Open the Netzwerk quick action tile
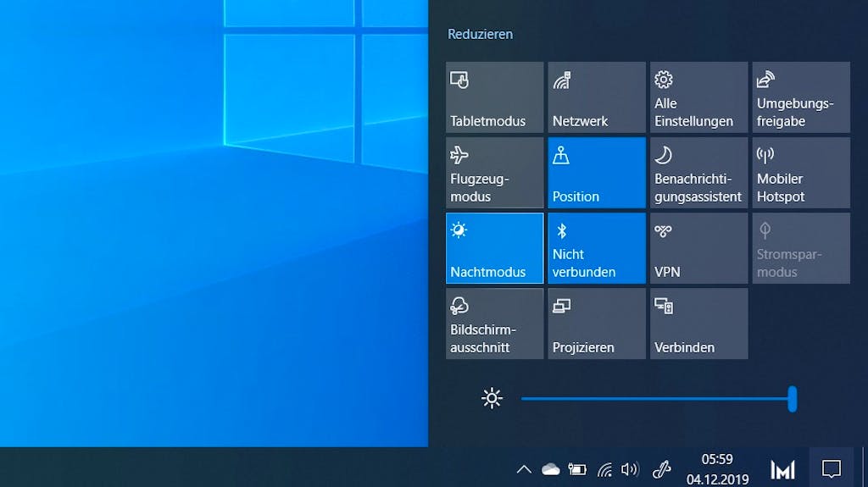 coord(597,97)
